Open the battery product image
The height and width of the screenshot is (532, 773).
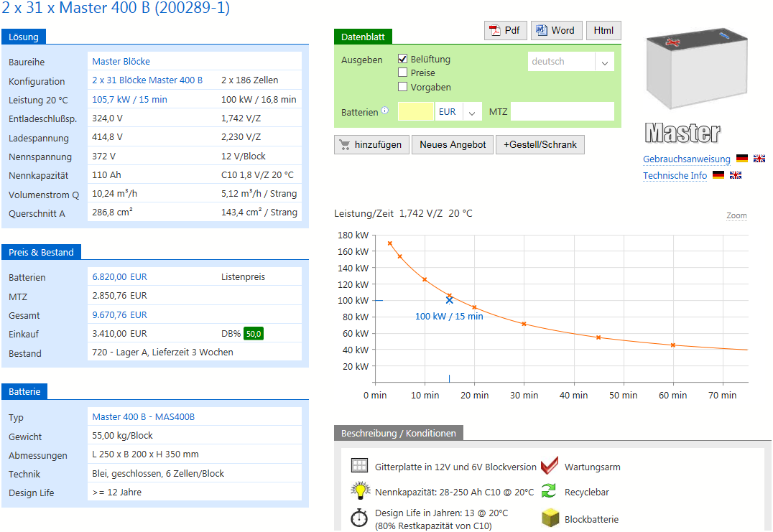pyautogui.click(x=697, y=69)
